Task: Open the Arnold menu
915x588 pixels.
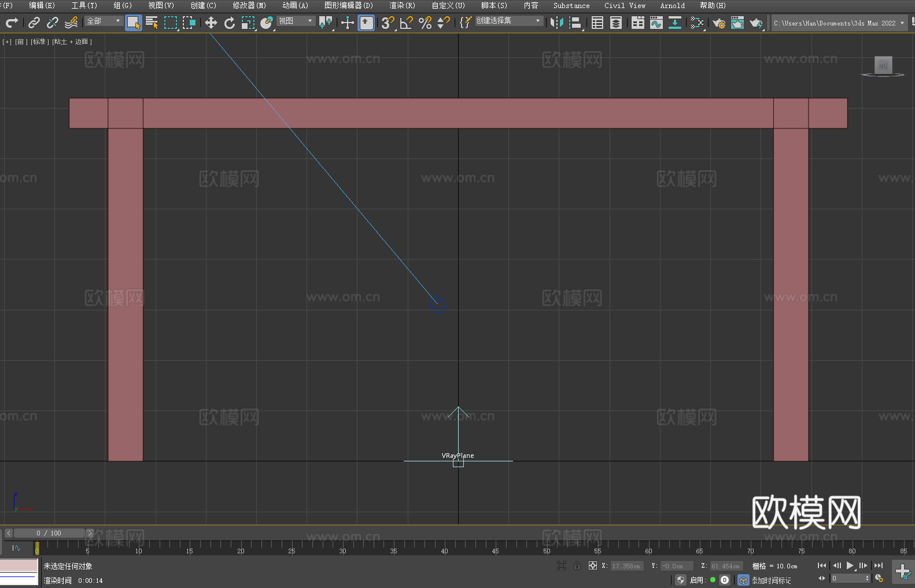Action: pyautogui.click(x=673, y=5)
